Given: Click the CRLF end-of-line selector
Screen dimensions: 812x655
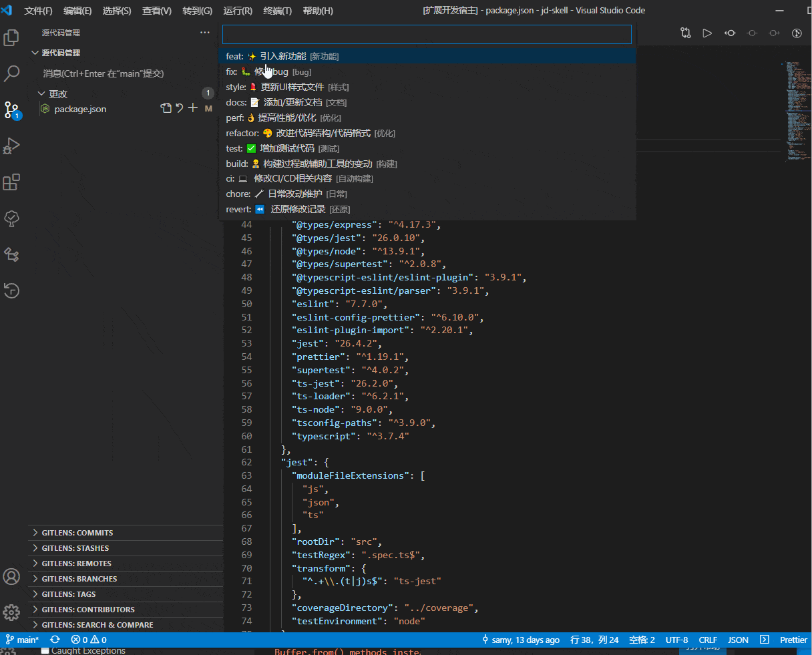Looking at the screenshot, I should (x=708, y=640).
